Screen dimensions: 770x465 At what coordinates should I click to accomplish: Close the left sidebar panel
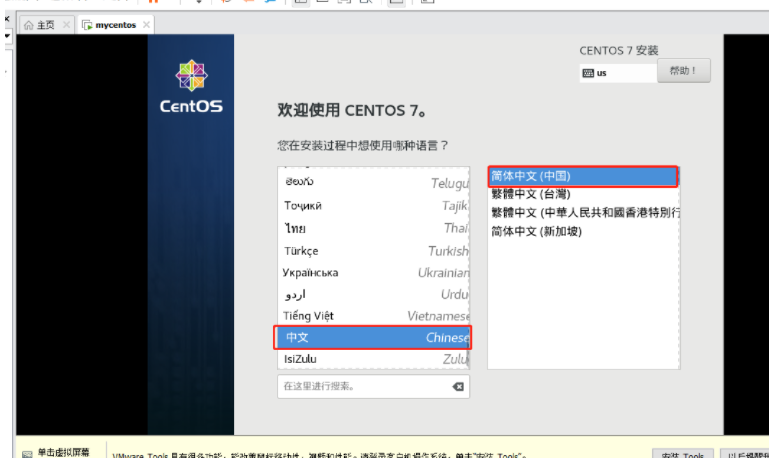pyautogui.click(x=7, y=19)
